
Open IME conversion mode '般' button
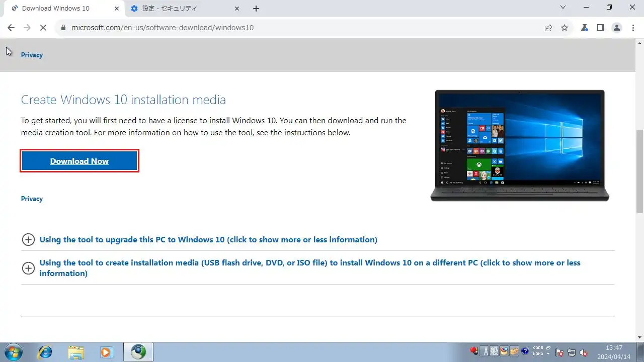(494, 351)
